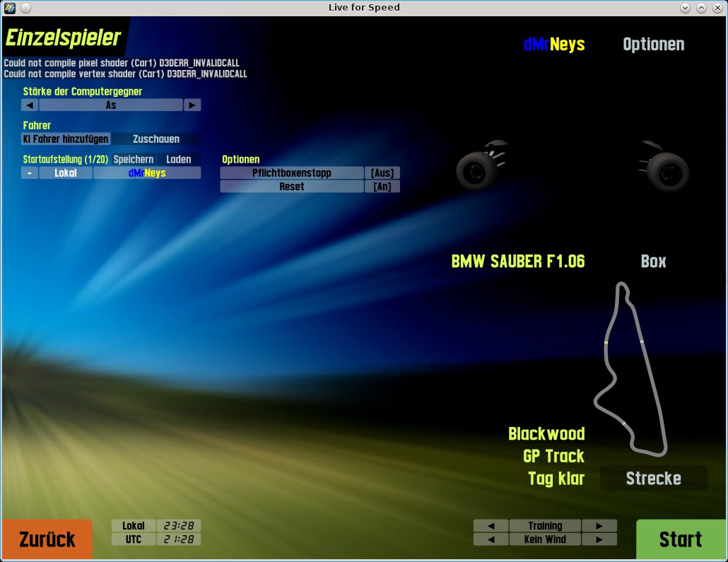Image resolution: width=728 pixels, height=562 pixels.
Task: Toggle the Reset [An] setting
Action: 382,186
